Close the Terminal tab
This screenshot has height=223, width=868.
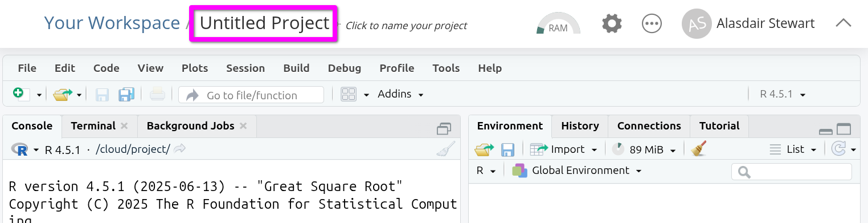click(x=124, y=126)
